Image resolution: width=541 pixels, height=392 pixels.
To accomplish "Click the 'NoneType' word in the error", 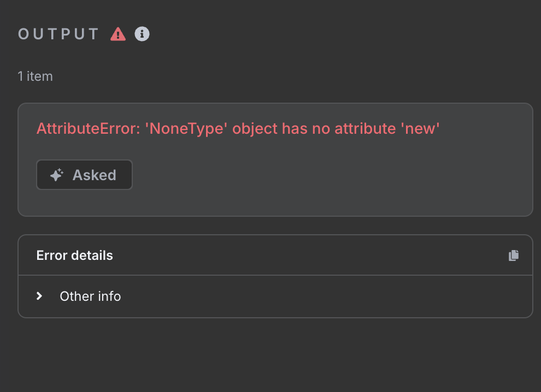I will pyautogui.click(x=186, y=129).
